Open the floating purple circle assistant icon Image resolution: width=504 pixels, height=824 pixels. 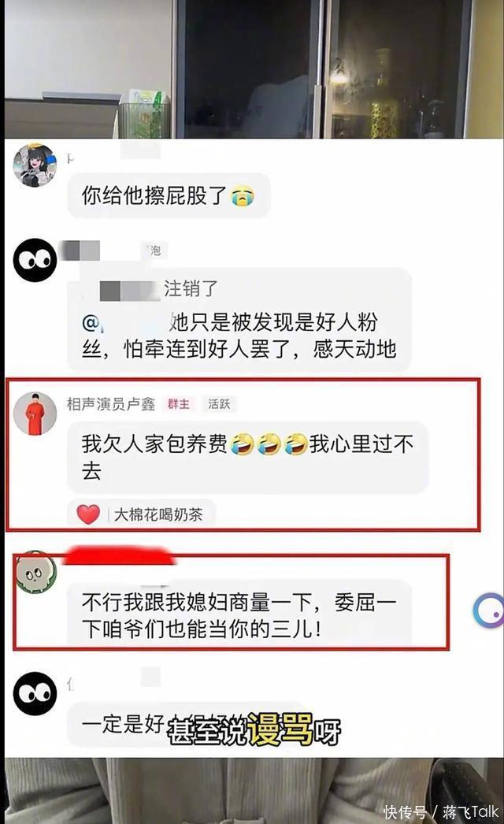488,610
